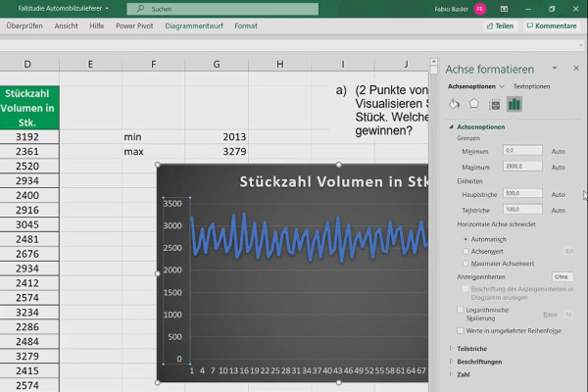Select cell with max value 3279 in column G

(217, 152)
